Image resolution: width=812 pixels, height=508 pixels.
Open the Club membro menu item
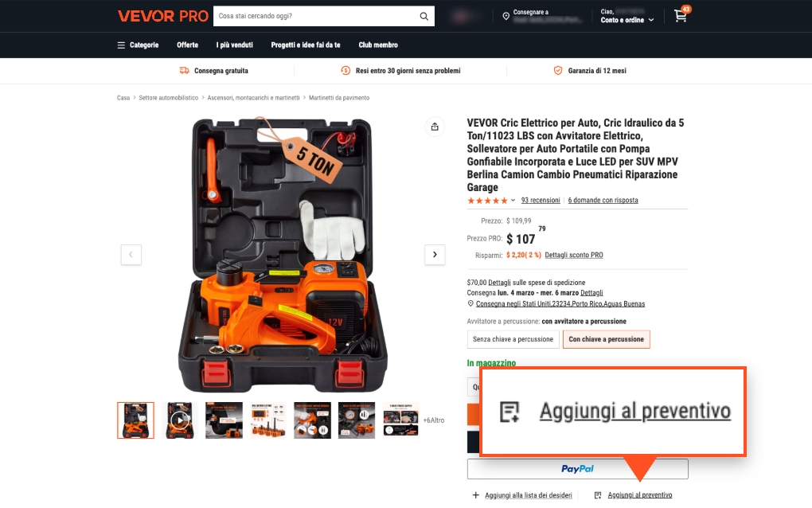coord(378,45)
